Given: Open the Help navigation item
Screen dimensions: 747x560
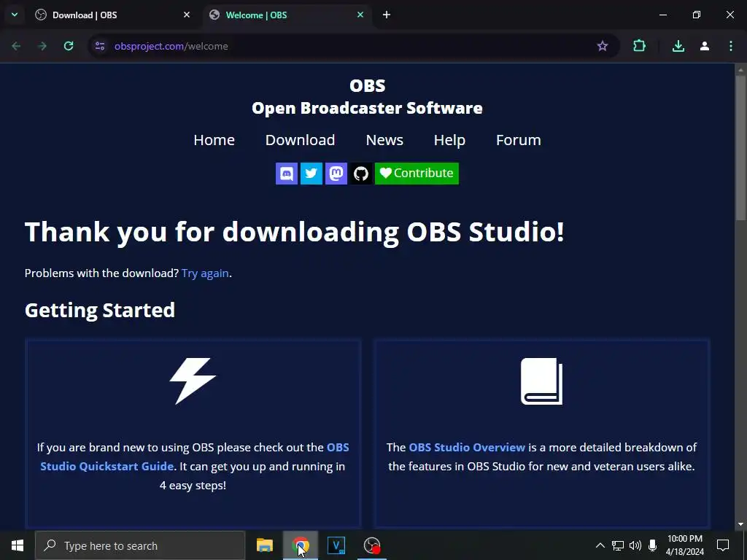Looking at the screenshot, I should pyautogui.click(x=449, y=140).
